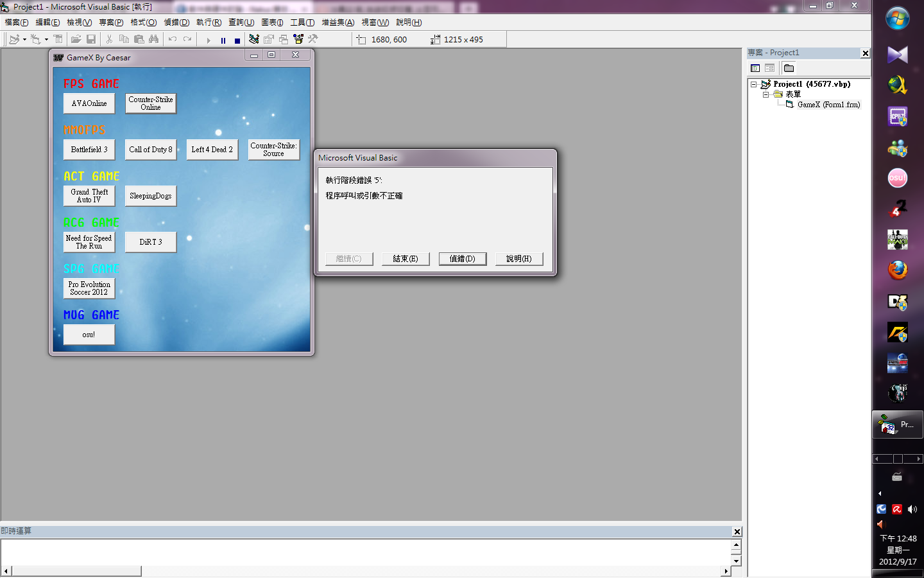Click the Open Project folder icon

tap(76, 40)
